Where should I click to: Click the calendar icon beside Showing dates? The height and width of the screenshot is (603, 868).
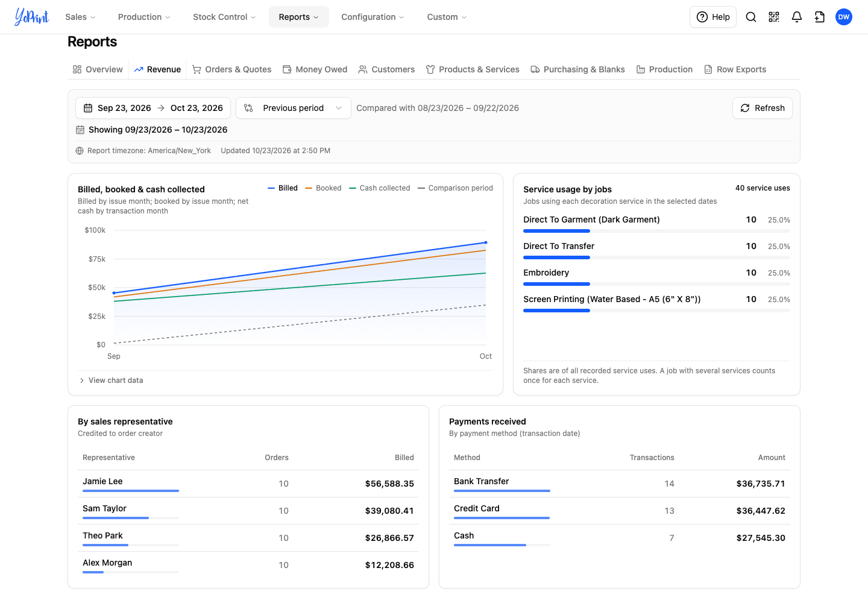point(80,130)
